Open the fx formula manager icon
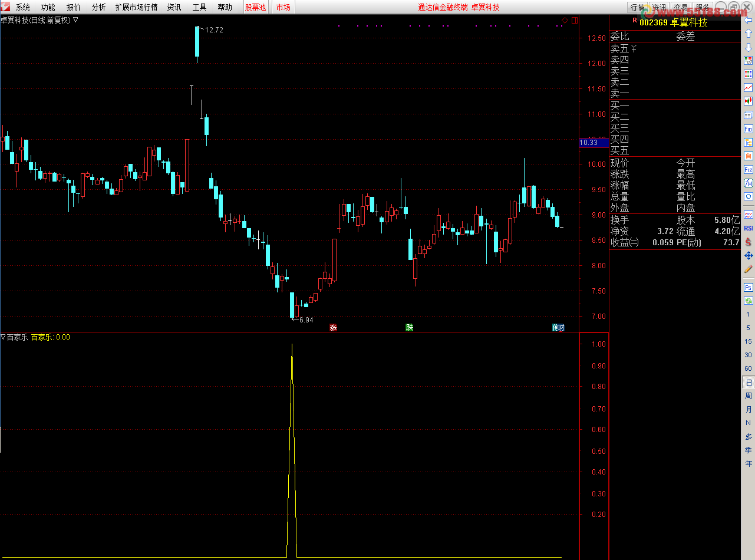 (x=749, y=183)
